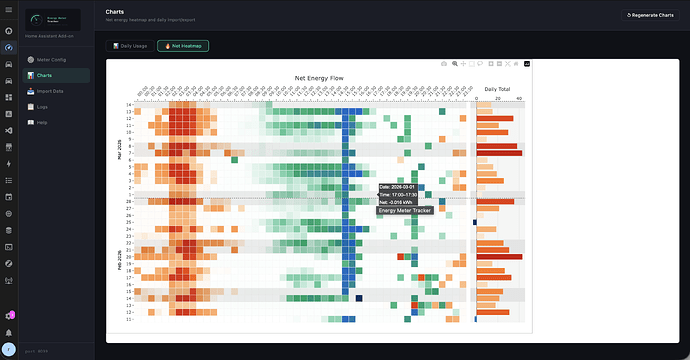This screenshot has height=360, width=690.
Task: Open the database stack sidebar icon
Action: 8,231
